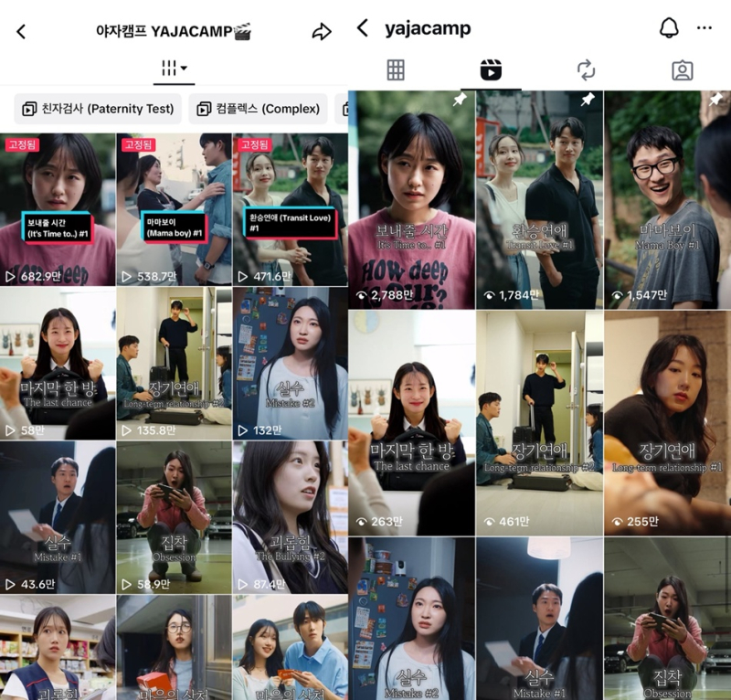This screenshot has width=731, height=700.
Task: Tap the back arrow on YAJACAMP page
Action: tap(21, 32)
